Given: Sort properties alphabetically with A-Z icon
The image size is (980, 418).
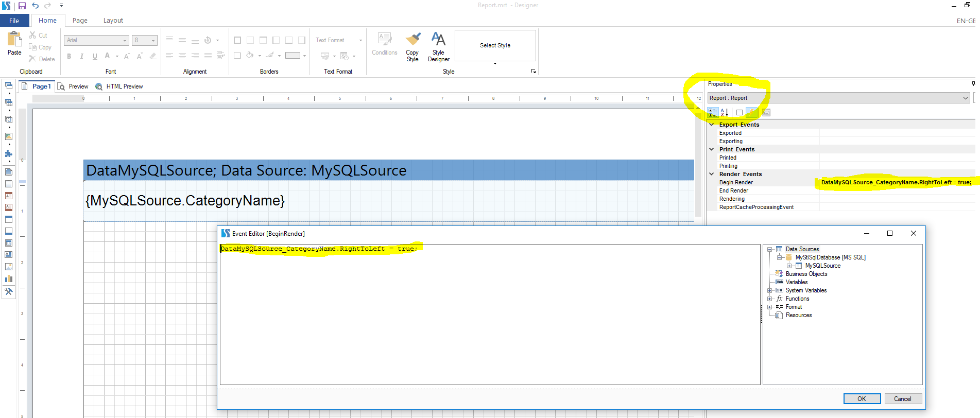Looking at the screenshot, I should click(x=725, y=113).
